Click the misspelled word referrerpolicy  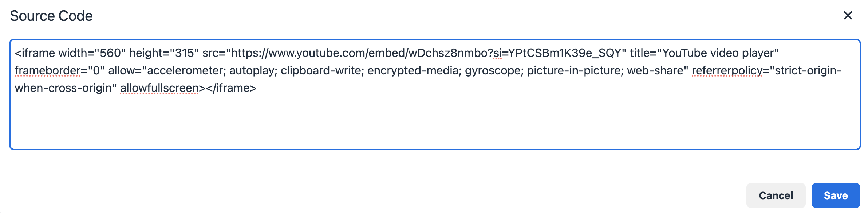coord(727,70)
